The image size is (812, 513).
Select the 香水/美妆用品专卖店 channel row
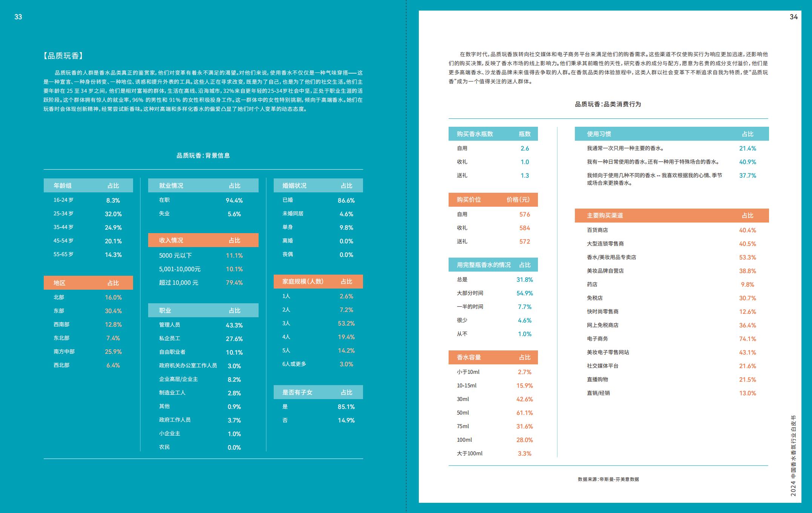[x=672, y=257]
